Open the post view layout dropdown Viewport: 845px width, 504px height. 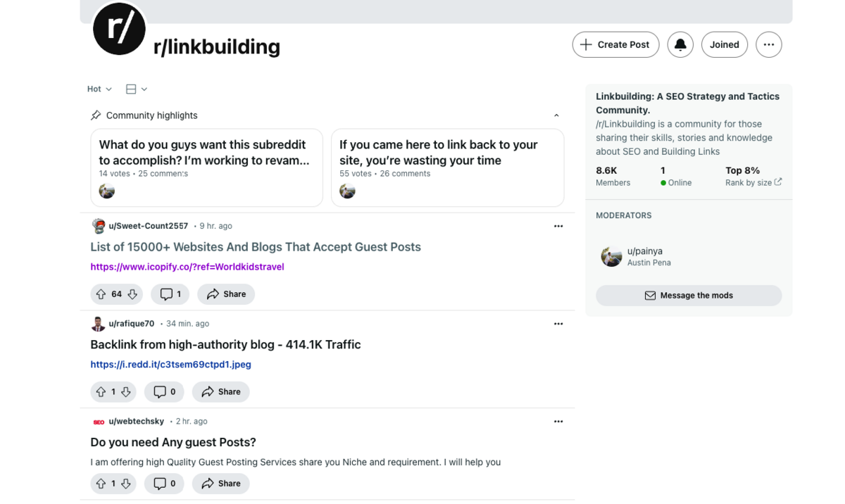tap(136, 89)
